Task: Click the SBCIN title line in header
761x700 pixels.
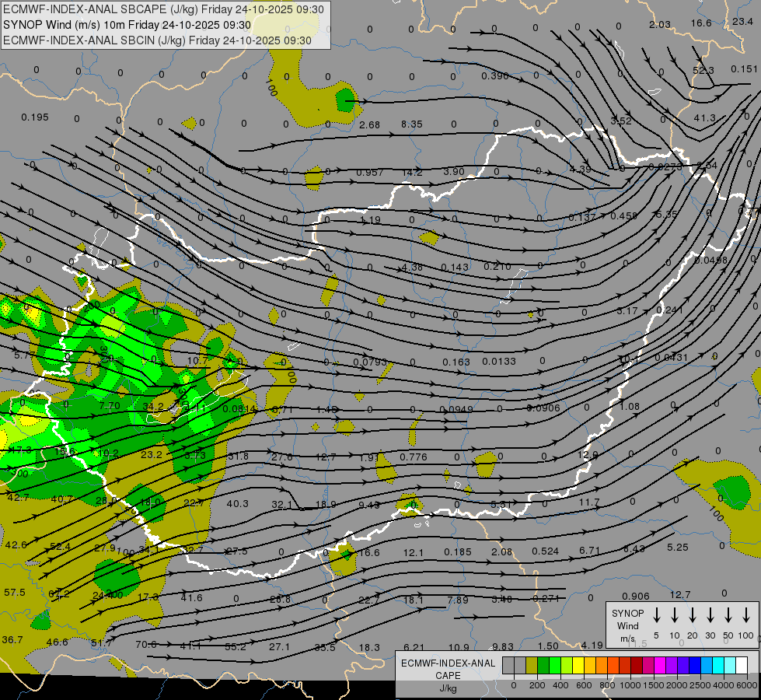Action: 157,40
